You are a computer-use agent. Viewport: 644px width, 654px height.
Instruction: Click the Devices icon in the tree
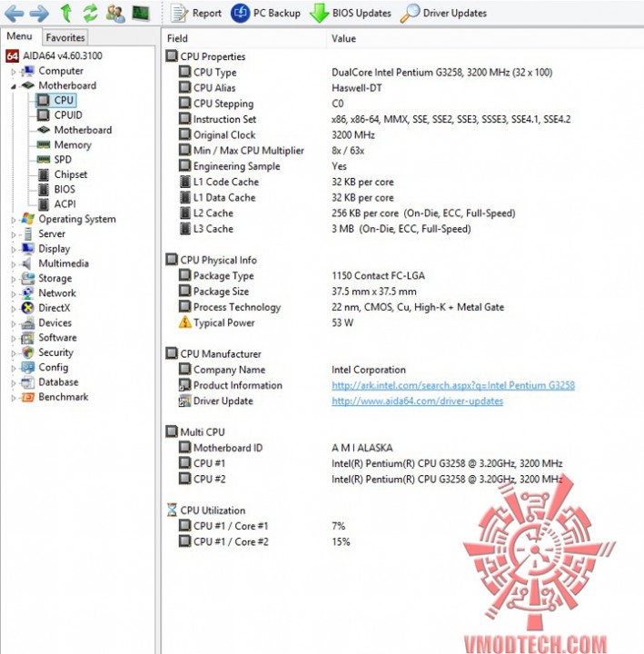point(27,322)
